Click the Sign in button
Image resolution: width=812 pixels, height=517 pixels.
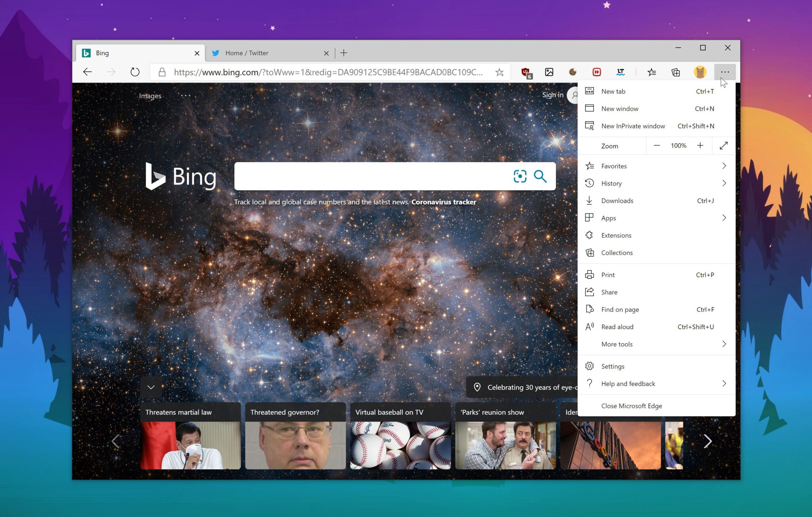tap(553, 95)
